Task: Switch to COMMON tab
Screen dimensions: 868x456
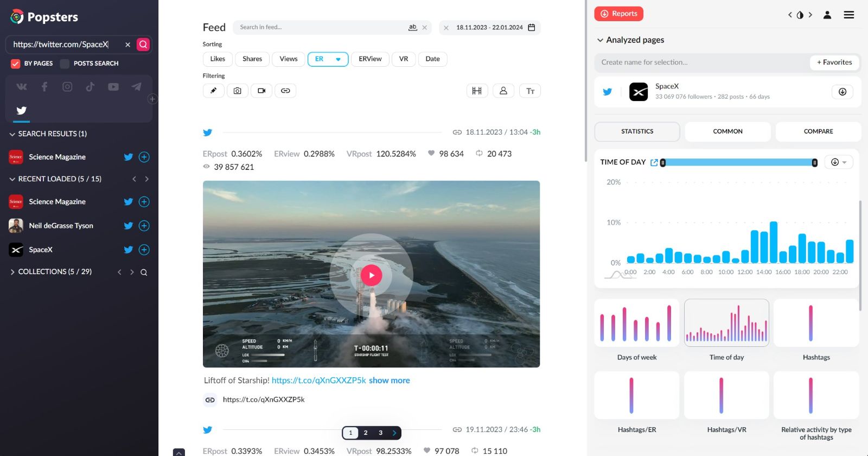Action: pos(728,132)
